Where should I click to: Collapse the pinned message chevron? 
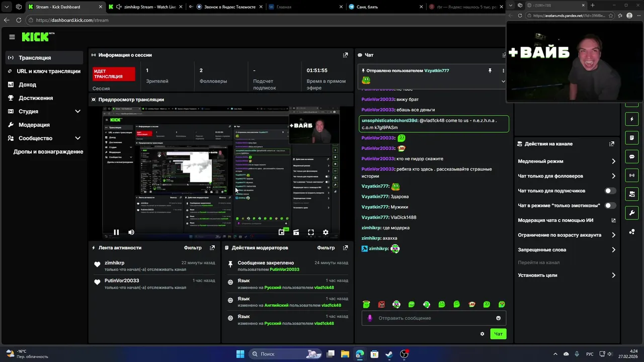(x=503, y=81)
